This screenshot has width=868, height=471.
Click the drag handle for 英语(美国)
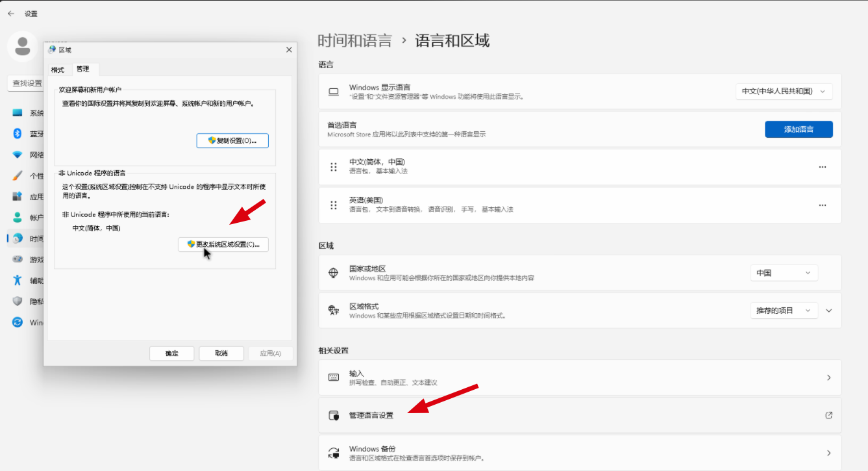click(x=334, y=205)
